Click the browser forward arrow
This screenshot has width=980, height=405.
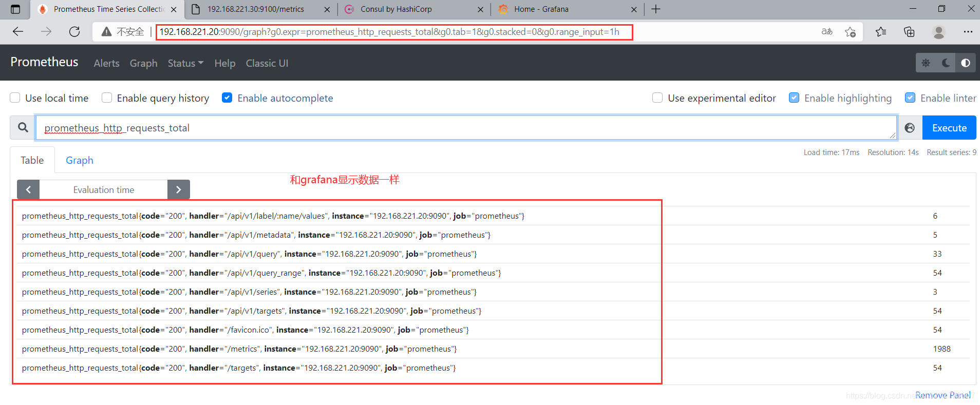pyautogui.click(x=46, y=32)
